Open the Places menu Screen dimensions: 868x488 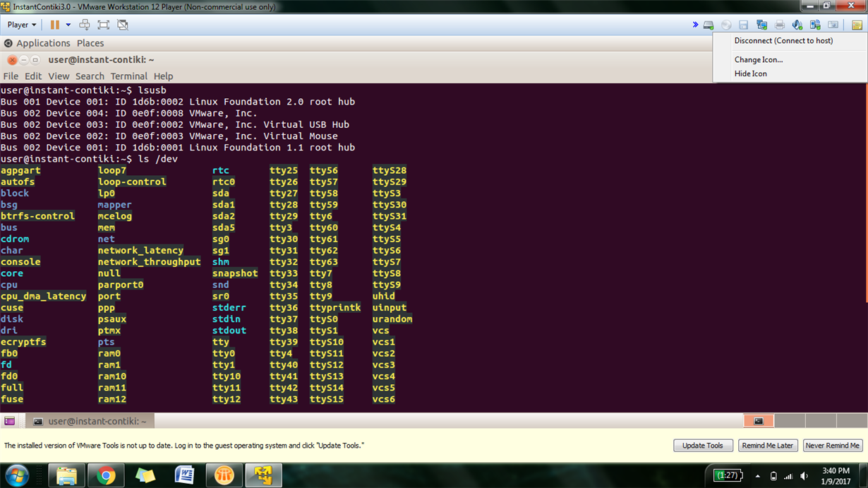90,43
